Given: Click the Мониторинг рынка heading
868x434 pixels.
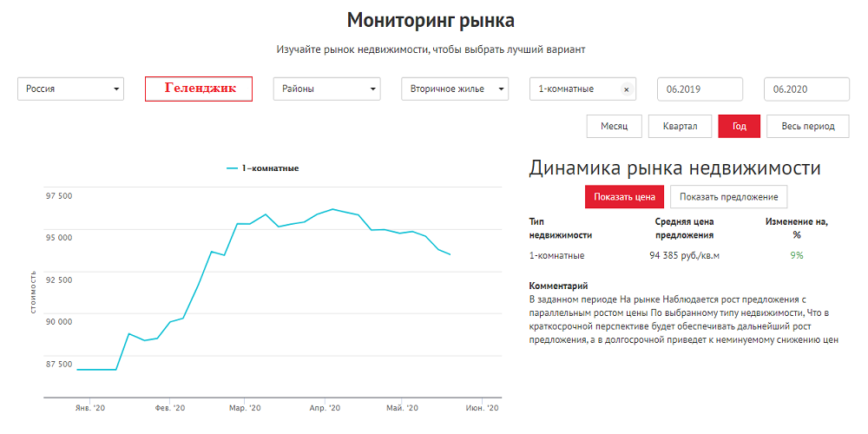Looking at the screenshot, I should [x=431, y=20].
